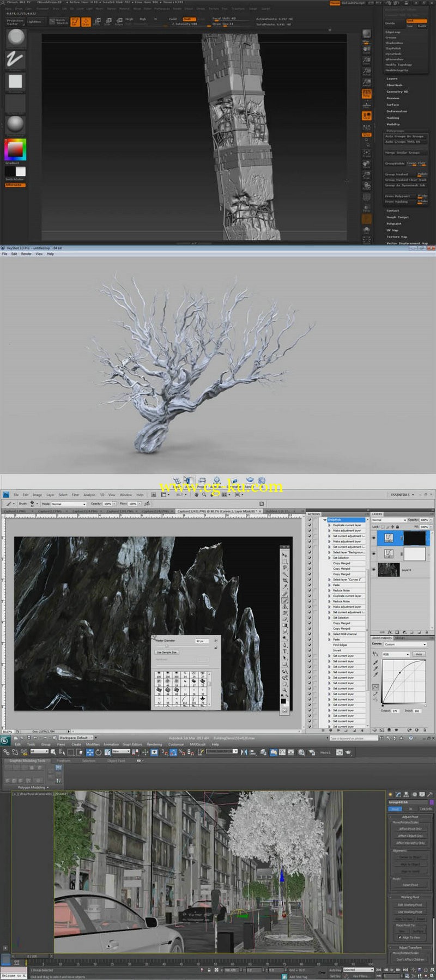Click the Master Diameter value field
Screen dimensions: 436x980
tap(201, 641)
